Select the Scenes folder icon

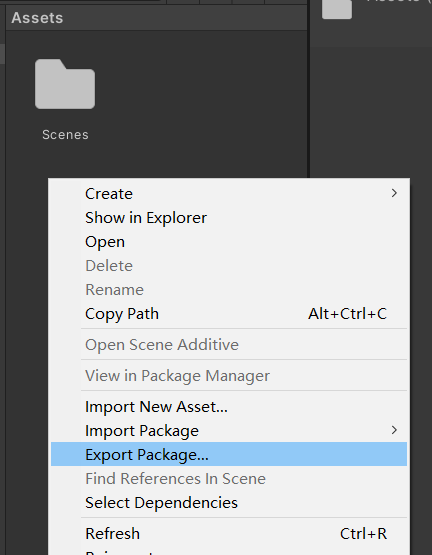tap(65, 84)
